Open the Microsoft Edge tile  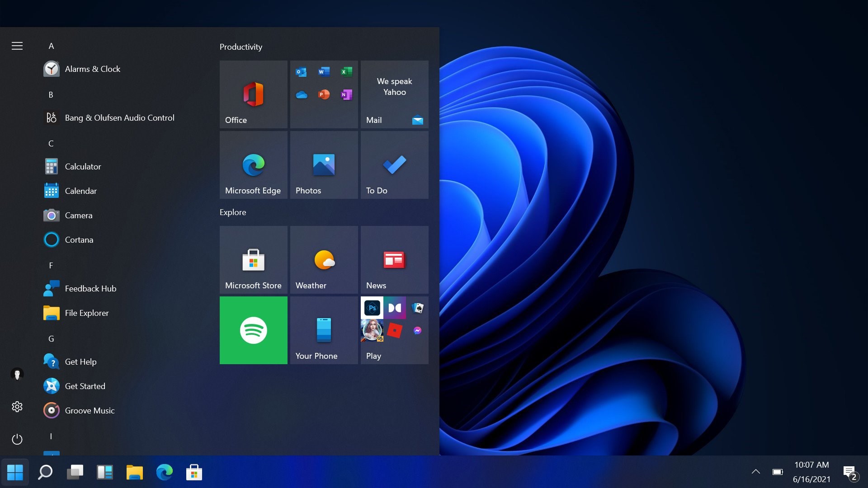253,165
